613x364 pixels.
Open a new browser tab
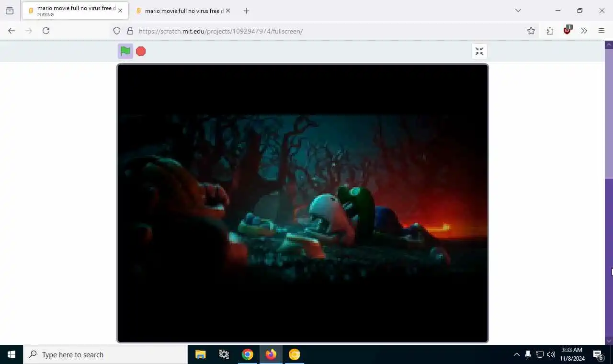coord(246,11)
